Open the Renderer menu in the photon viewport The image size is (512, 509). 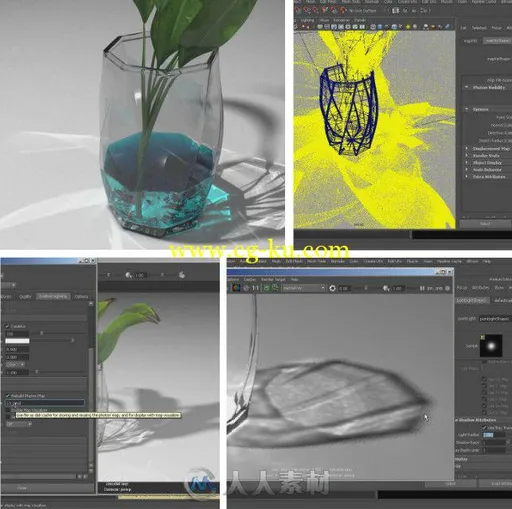tap(341, 20)
